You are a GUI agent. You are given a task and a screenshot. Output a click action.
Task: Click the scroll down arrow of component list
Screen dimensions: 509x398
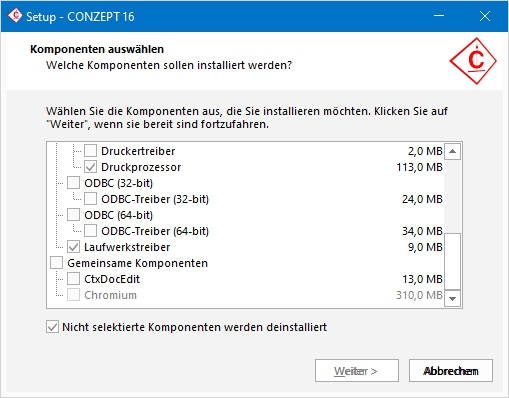point(452,298)
